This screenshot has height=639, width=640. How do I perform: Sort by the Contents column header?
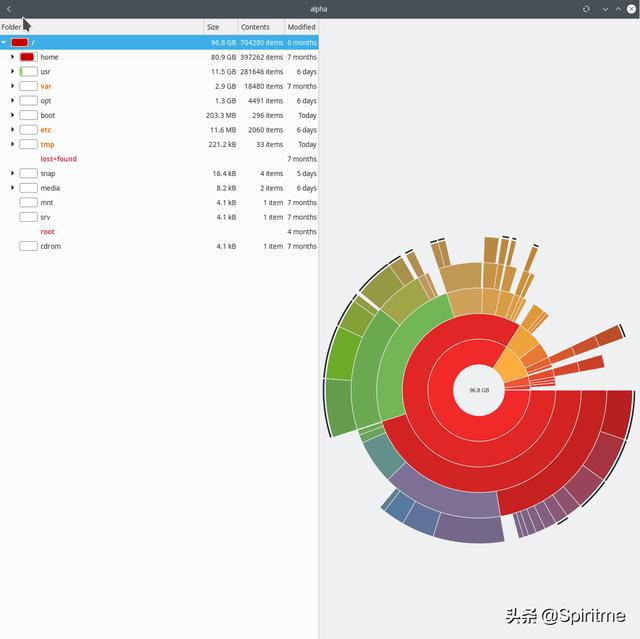pos(261,27)
